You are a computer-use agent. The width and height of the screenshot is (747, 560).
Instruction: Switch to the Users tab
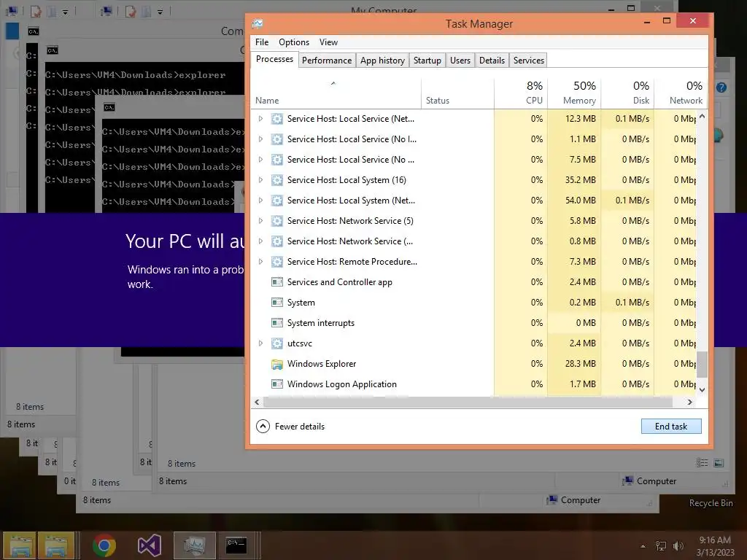460,61
